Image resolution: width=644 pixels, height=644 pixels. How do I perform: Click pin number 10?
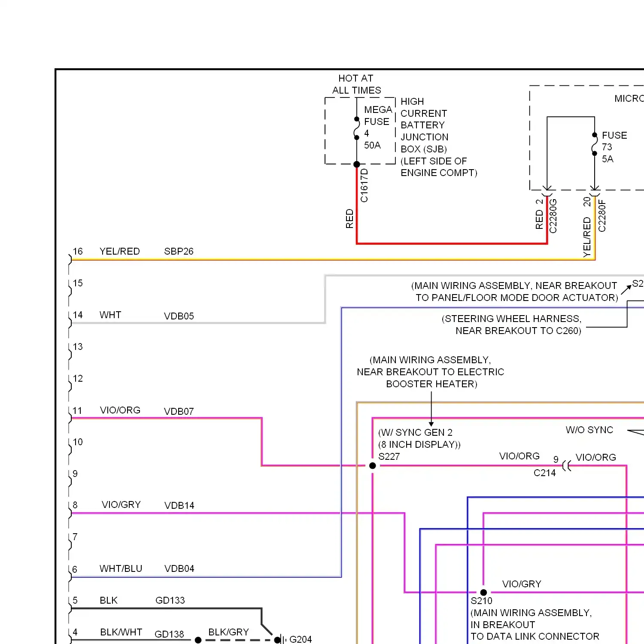coord(78,442)
